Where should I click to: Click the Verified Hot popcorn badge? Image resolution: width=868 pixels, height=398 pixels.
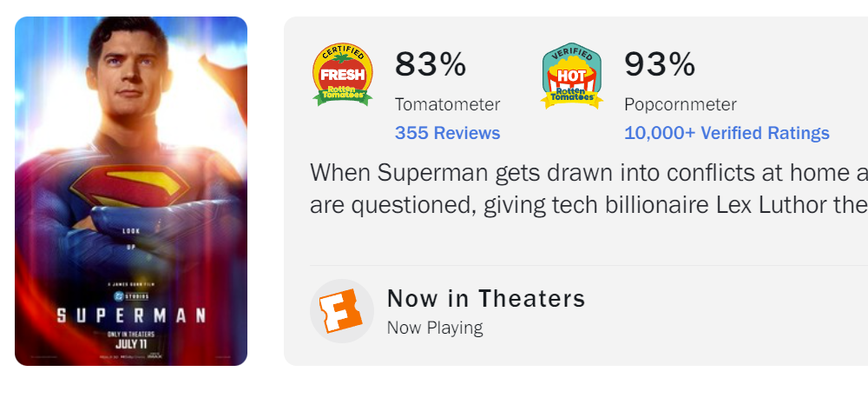(572, 76)
